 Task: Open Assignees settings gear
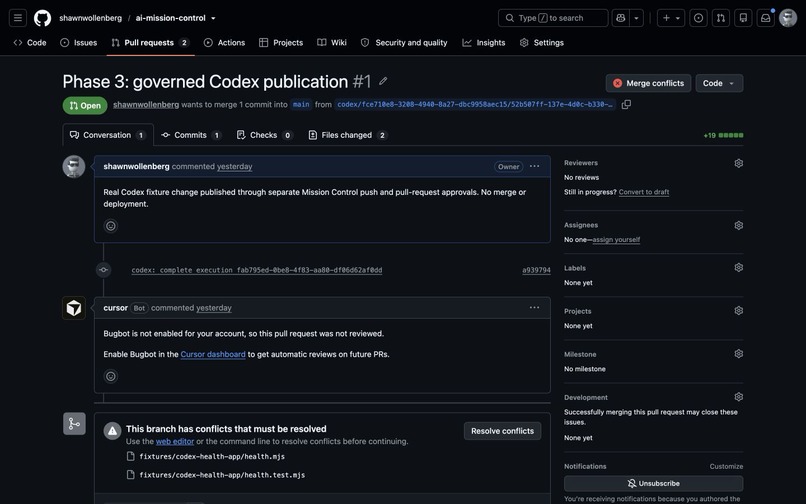point(739,225)
